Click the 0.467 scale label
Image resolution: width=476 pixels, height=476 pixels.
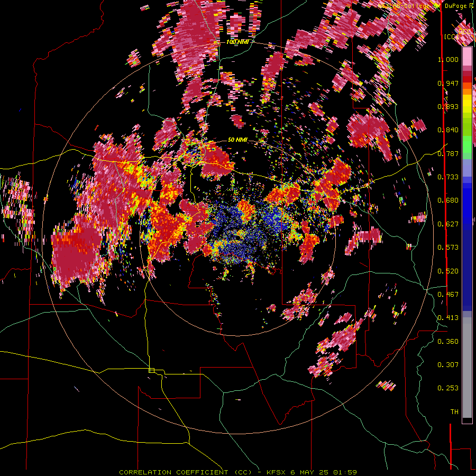coord(448,295)
